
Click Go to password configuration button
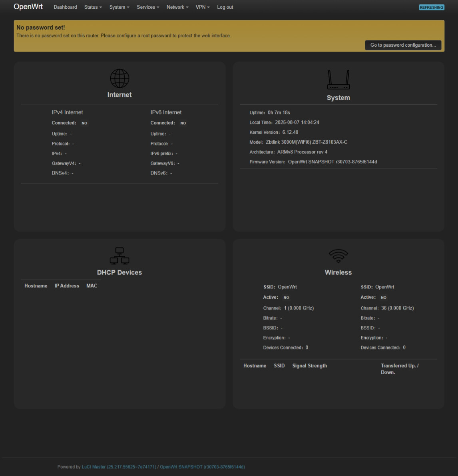click(x=403, y=45)
